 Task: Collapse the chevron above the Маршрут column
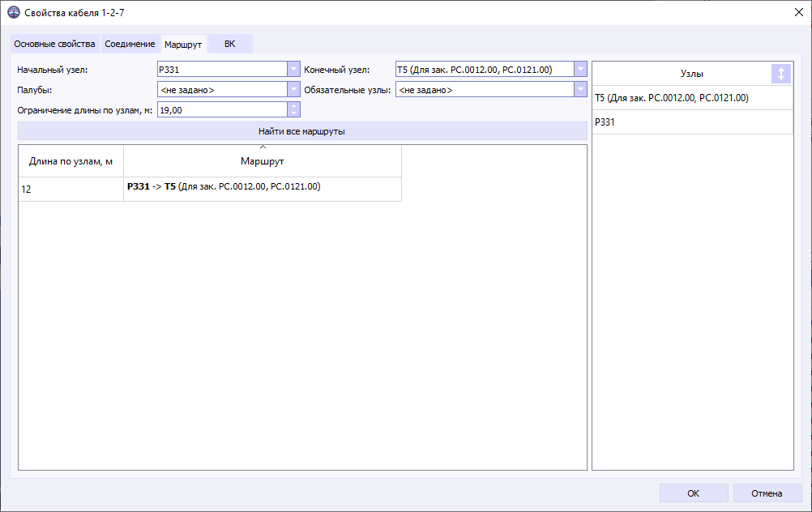[262, 147]
